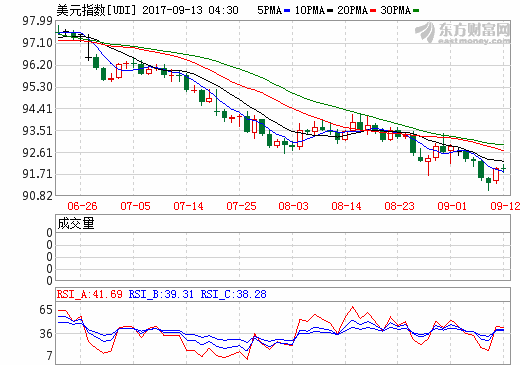Select the 09-01 date label
Viewport: 520px width, 365px height.
pos(452,206)
